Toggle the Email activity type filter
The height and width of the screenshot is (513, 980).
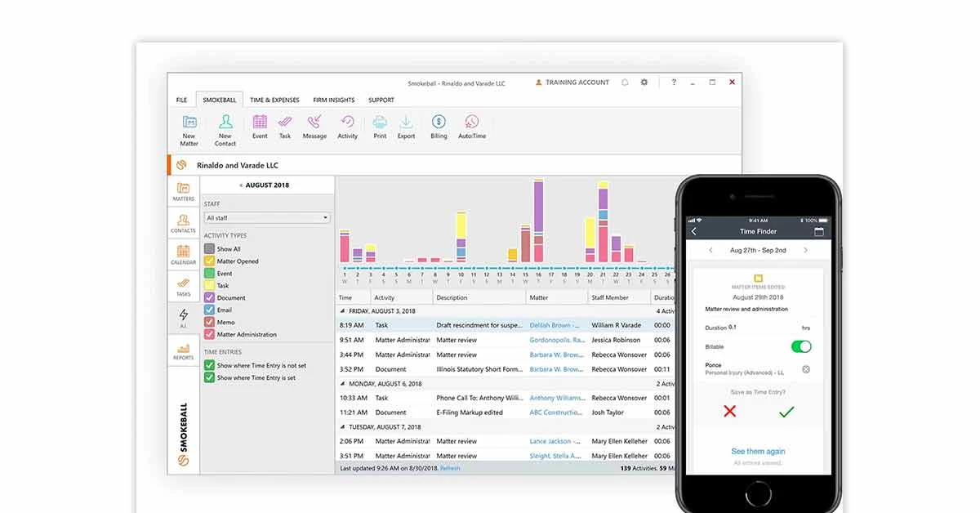point(208,310)
